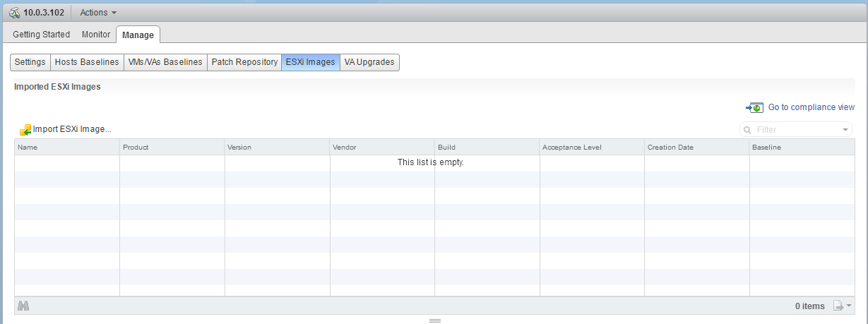Image resolution: width=868 pixels, height=324 pixels.
Task: Go to compliance view link
Action: [811, 107]
